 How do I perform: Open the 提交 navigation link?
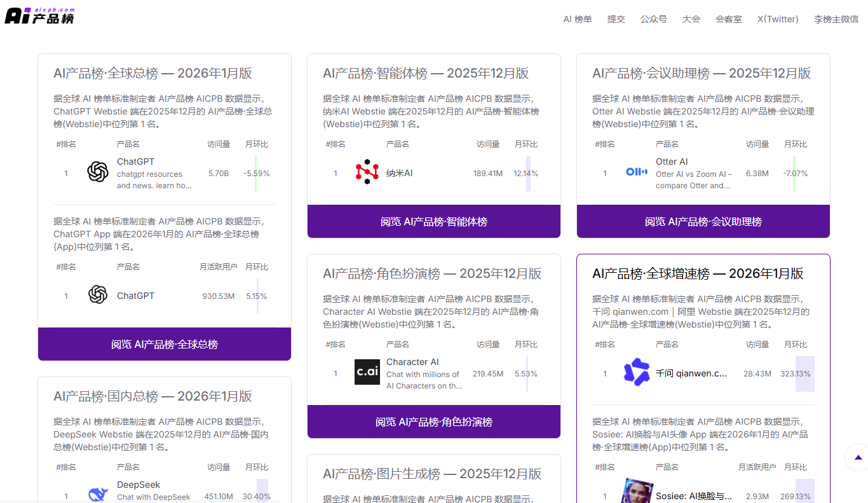[616, 19]
